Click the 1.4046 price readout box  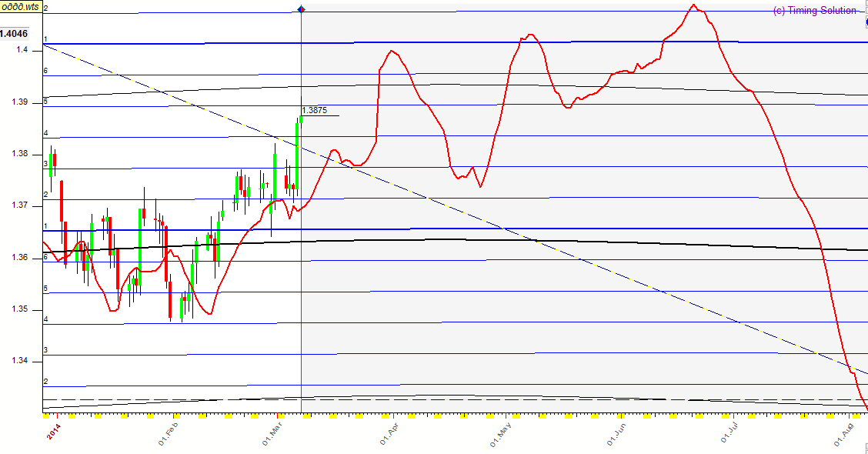click(x=15, y=33)
